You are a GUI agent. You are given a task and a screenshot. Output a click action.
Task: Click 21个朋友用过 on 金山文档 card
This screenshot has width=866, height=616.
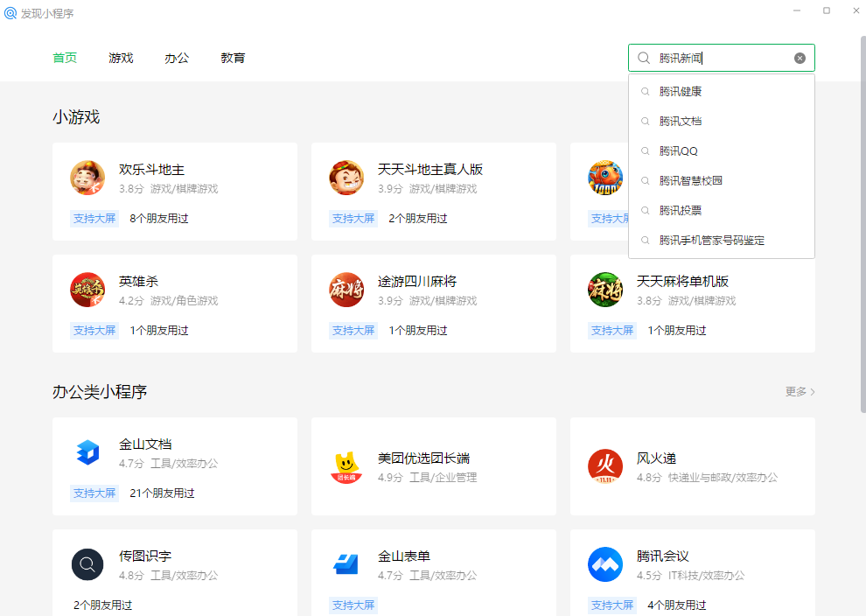pos(162,493)
